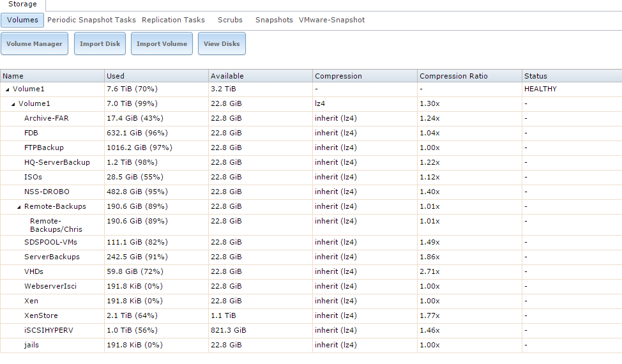Click the 1.86x compression ratio value

click(x=430, y=257)
